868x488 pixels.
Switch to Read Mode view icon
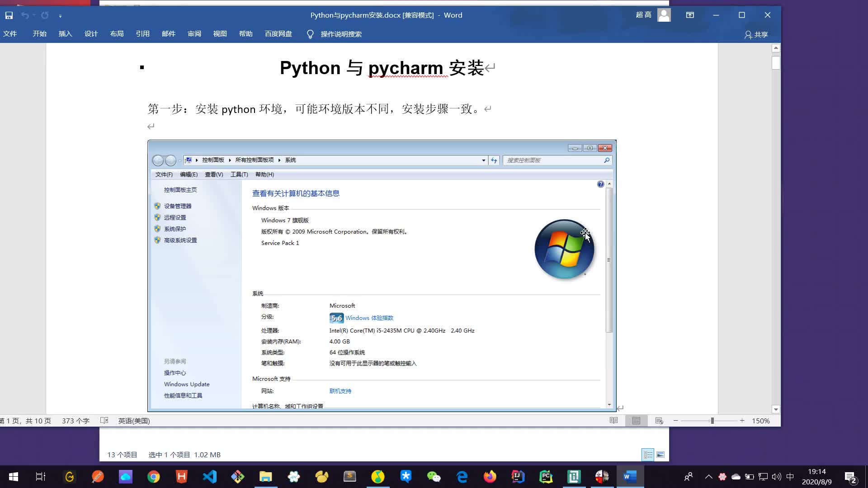point(613,421)
